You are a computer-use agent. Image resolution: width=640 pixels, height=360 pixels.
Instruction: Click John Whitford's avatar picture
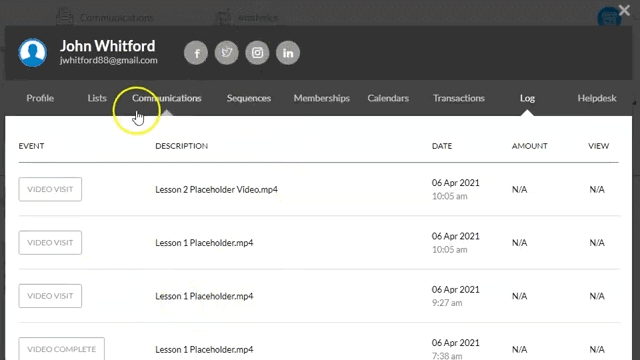click(x=33, y=53)
